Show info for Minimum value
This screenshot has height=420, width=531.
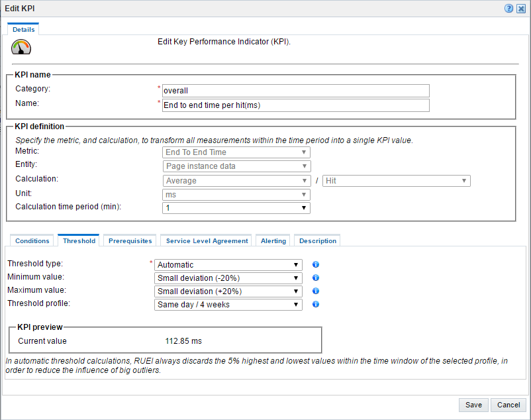pyautogui.click(x=316, y=278)
